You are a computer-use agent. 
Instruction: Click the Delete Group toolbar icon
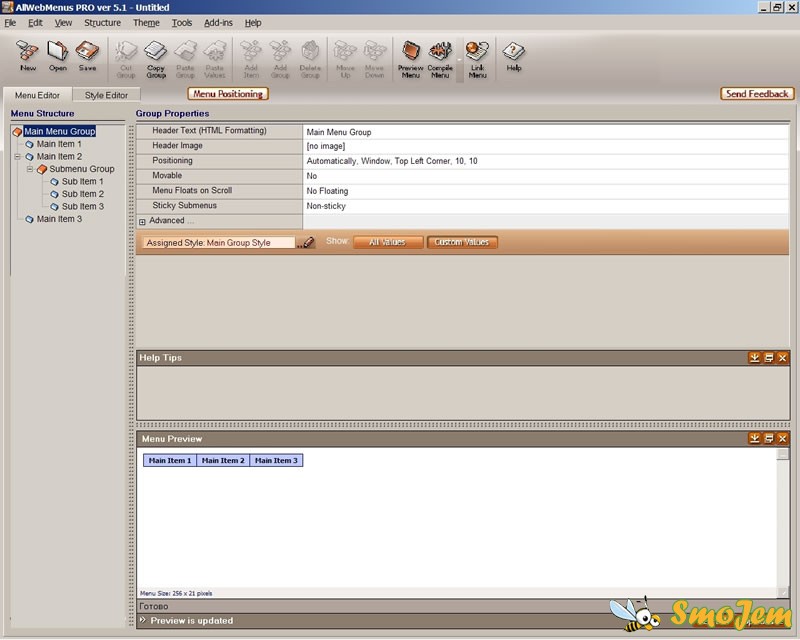[310, 59]
